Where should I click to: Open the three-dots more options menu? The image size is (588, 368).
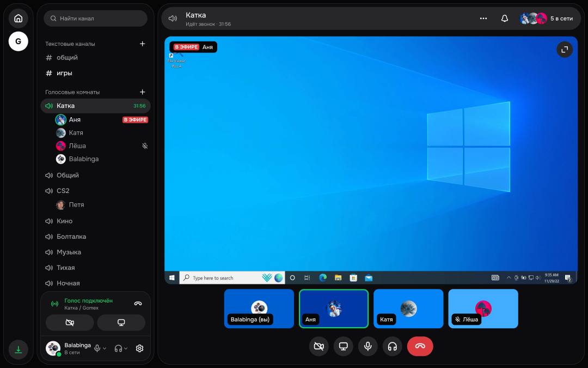coord(483,19)
